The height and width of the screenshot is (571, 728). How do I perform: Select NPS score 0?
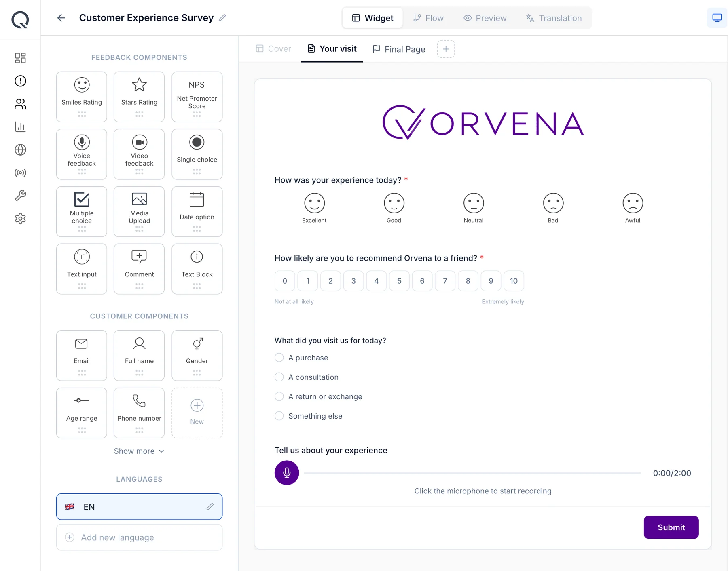[285, 281]
